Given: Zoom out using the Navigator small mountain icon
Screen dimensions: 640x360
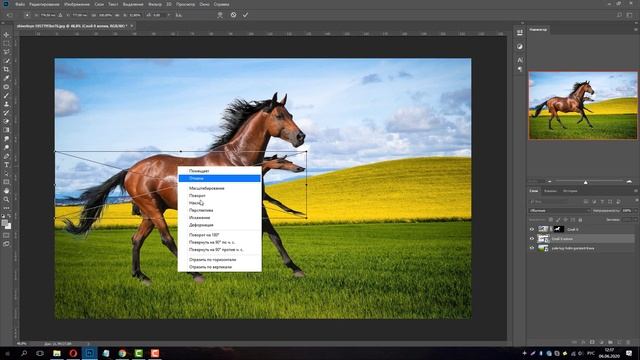Looking at the screenshot, I should tap(550, 182).
